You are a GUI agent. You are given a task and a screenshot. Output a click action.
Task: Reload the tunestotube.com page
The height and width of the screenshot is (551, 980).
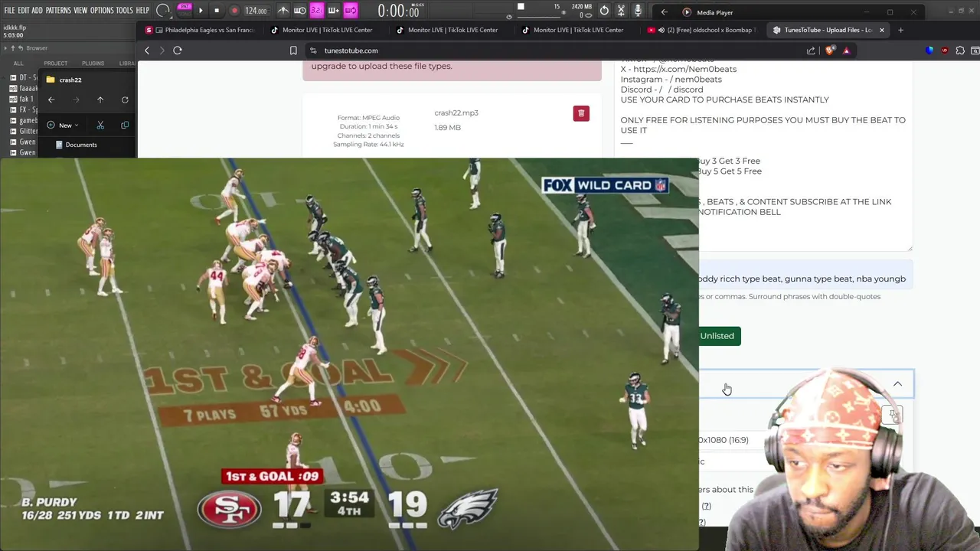coord(178,51)
